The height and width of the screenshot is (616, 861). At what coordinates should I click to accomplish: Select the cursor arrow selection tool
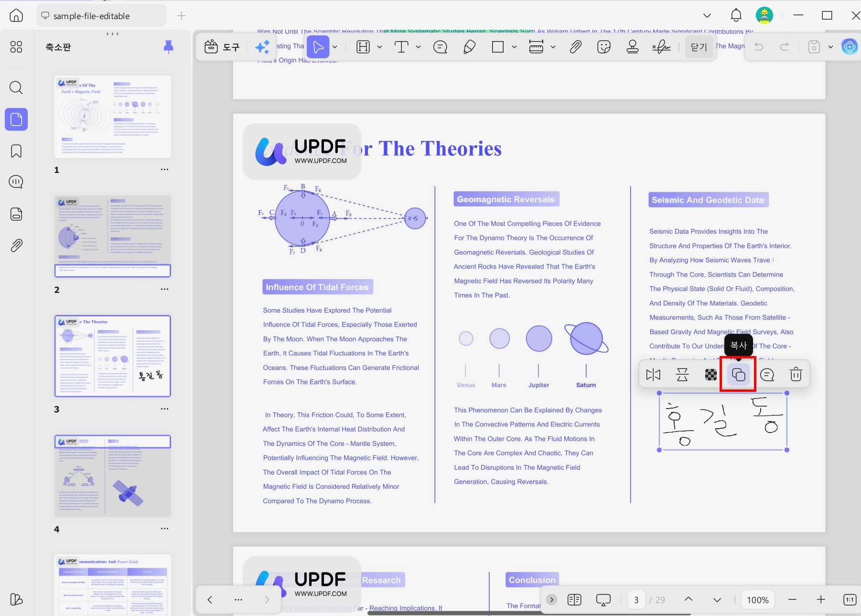click(x=318, y=47)
